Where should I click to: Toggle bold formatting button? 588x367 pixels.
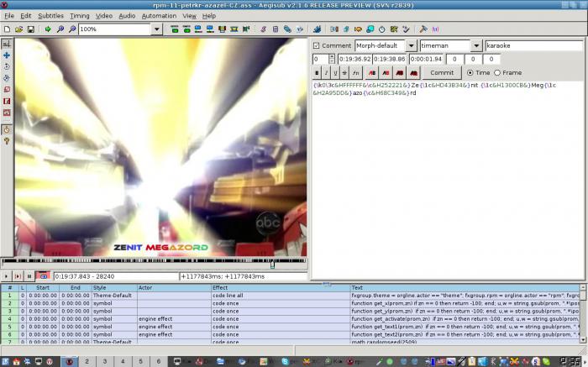pyautogui.click(x=317, y=73)
